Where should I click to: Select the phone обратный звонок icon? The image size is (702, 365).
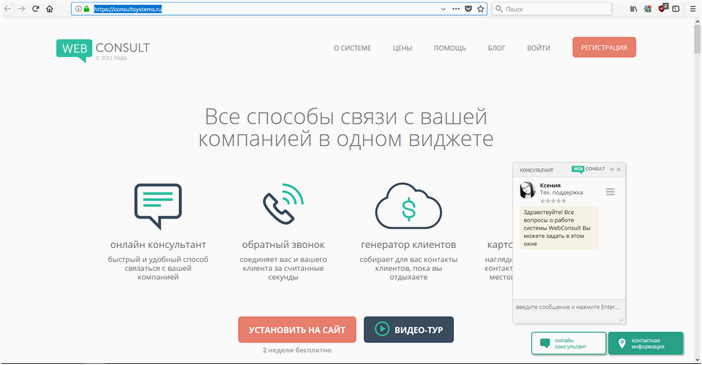coord(283,204)
